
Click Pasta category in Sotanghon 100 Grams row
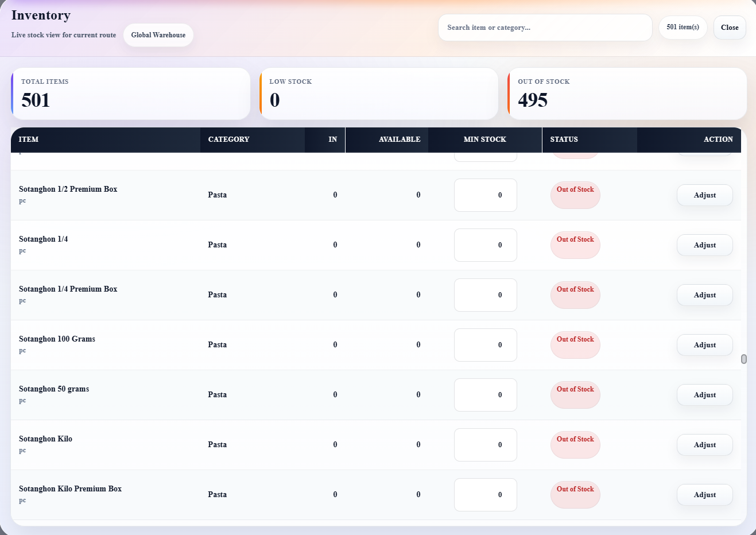[x=217, y=345]
